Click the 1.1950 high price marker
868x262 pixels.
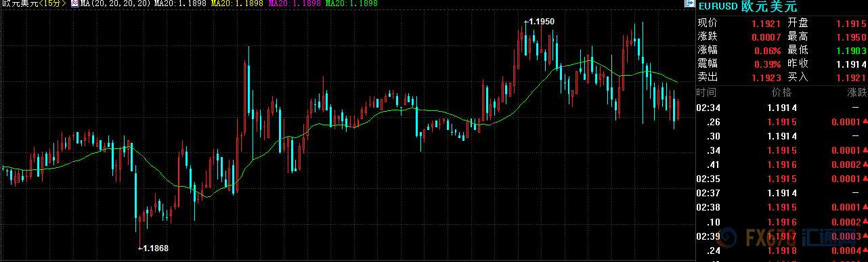coord(540,22)
